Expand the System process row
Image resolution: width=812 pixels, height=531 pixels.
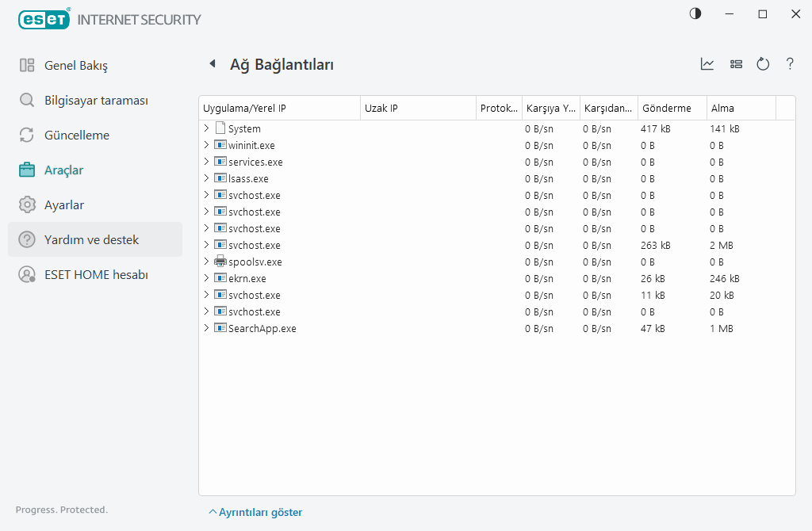pos(207,128)
